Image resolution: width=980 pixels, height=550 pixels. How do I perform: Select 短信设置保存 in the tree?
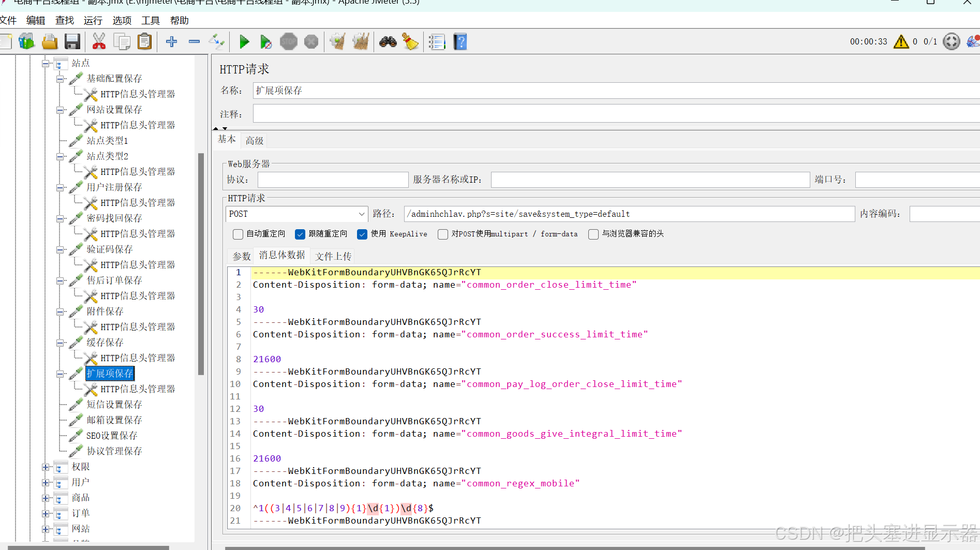(x=114, y=404)
